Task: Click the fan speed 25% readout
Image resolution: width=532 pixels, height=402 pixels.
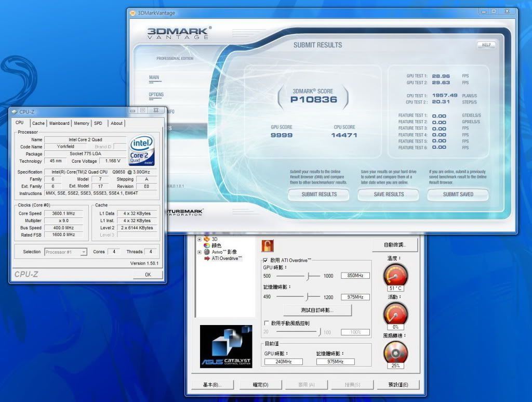Action: [395, 366]
